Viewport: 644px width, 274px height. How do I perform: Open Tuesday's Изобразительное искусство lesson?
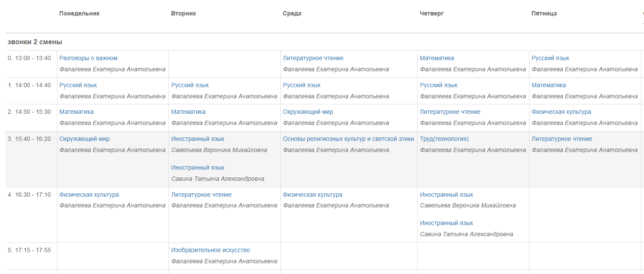(x=211, y=250)
